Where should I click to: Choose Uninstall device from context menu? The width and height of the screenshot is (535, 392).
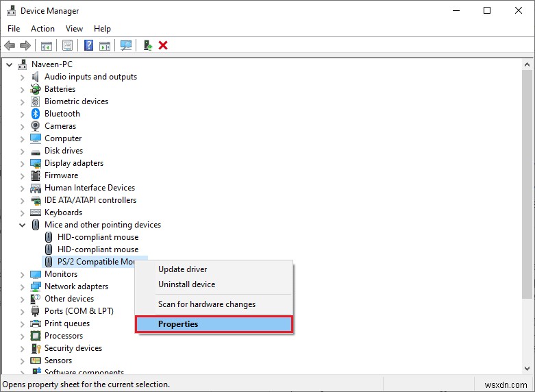coord(214,284)
